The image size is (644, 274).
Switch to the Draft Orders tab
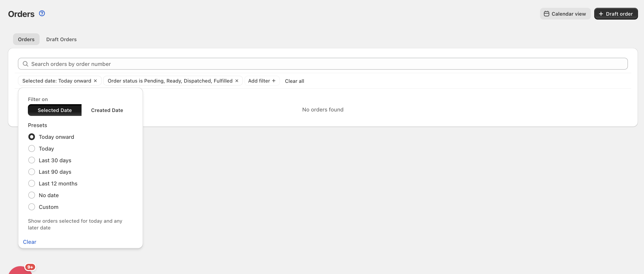coord(61,39)
